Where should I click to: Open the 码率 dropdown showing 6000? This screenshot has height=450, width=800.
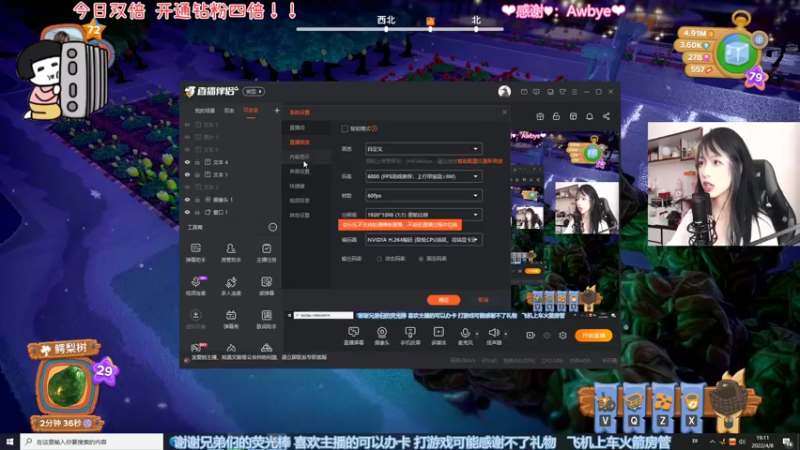coord(423,176)
